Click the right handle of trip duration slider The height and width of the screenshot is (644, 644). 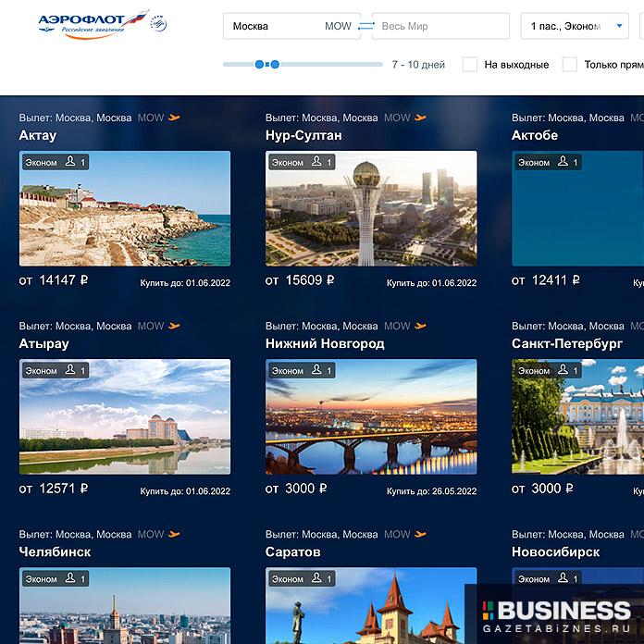point(275,65)
